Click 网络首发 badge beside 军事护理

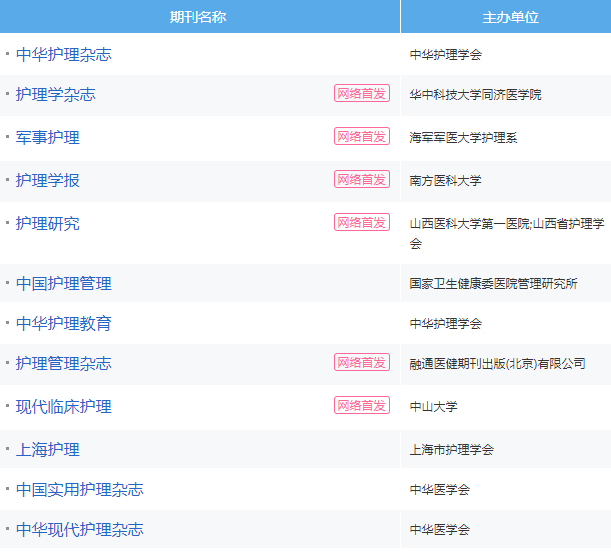[x=362, y=136]
